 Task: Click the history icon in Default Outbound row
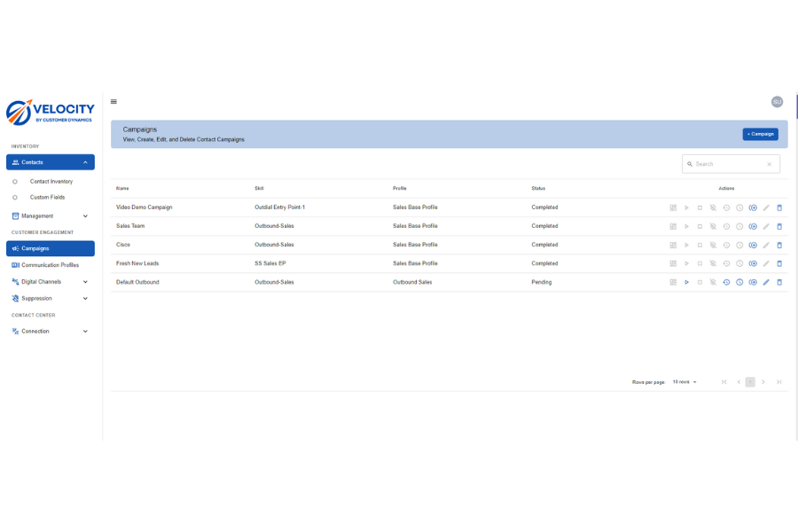tap(726, 282)
